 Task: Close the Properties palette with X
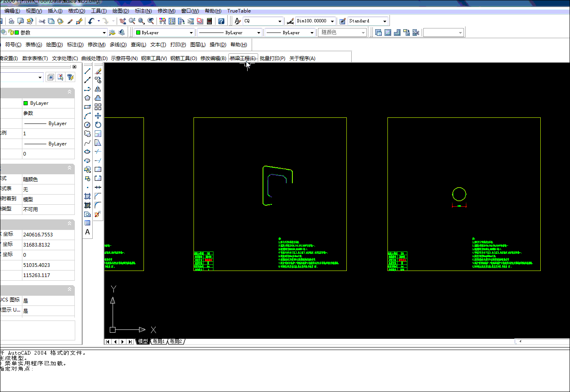coord(74,67)
